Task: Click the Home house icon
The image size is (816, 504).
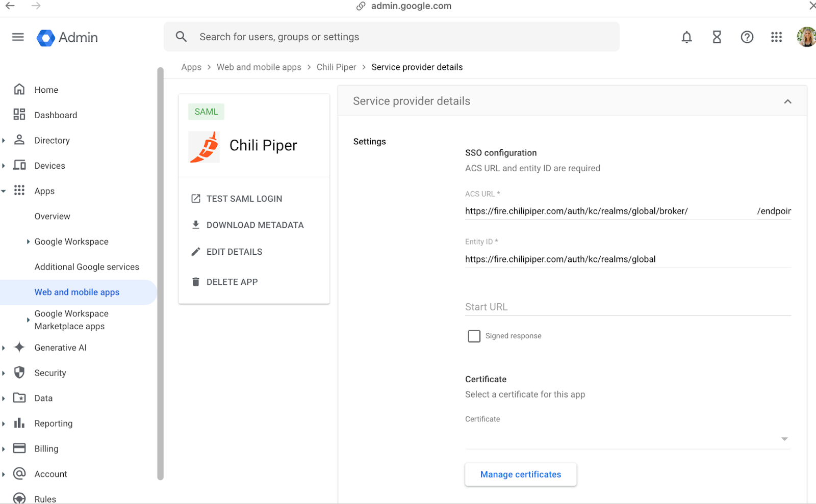Action: tap(19, 90)
